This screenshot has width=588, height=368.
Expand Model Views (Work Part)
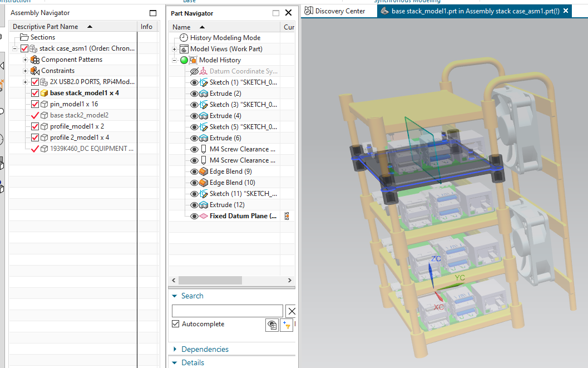174,49
